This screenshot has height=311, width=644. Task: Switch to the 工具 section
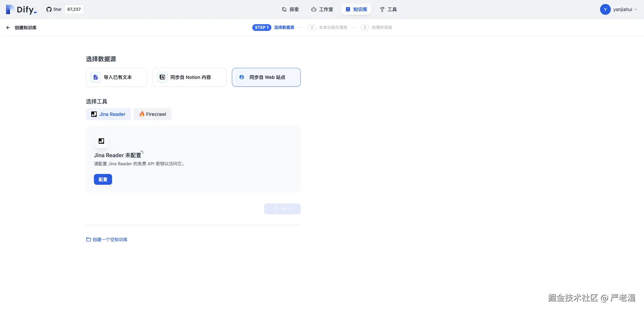click(x=388, y=9)
